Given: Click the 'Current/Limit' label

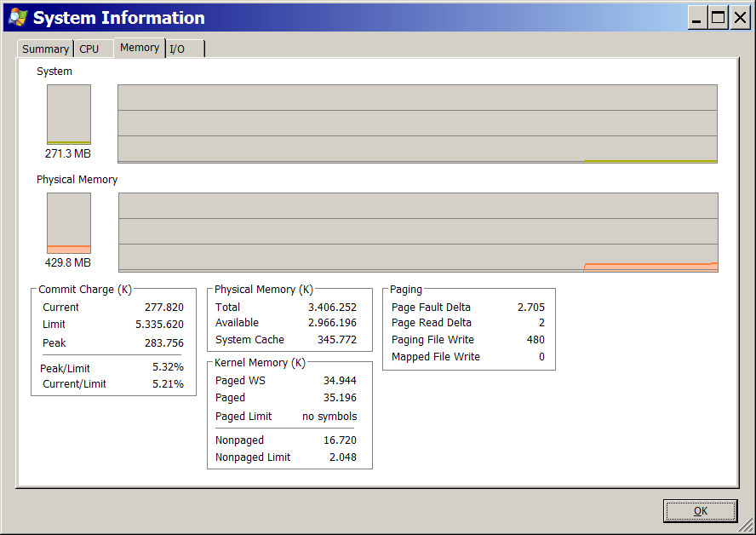Looking at the screenshot, I should click(x=74, y=384).
